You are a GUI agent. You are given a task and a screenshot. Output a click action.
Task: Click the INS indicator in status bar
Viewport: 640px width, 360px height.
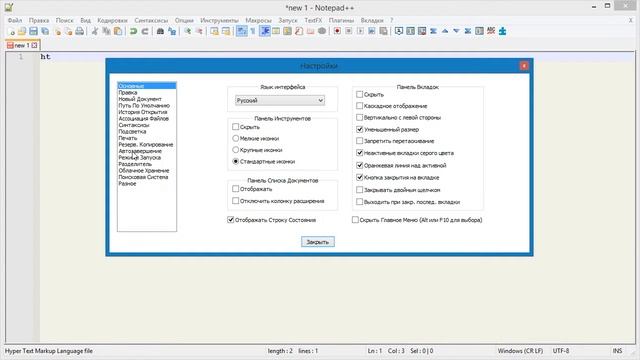tap(617, 351)
